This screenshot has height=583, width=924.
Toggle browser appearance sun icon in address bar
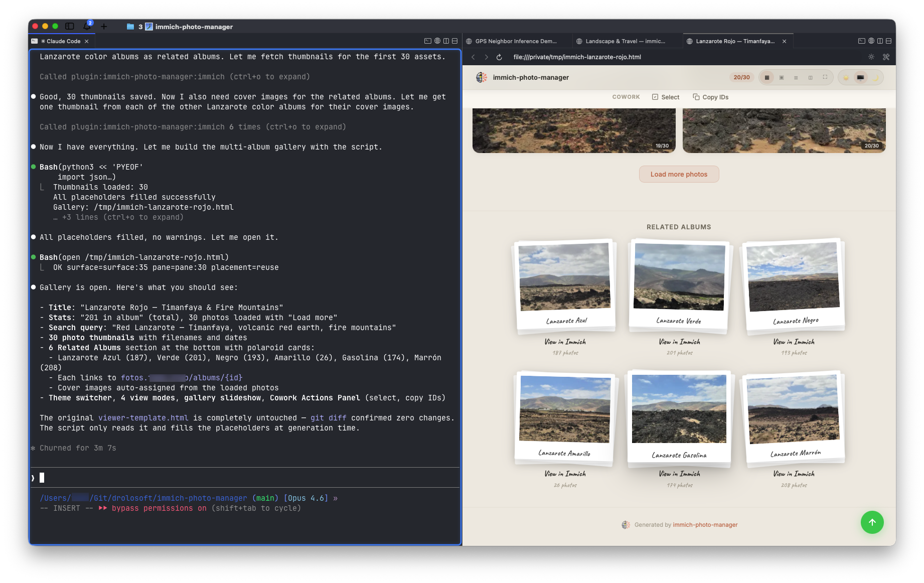tap(871, 57)
